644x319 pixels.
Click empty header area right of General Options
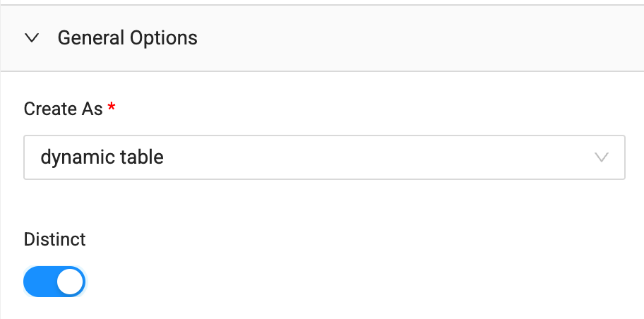[424, 38]
